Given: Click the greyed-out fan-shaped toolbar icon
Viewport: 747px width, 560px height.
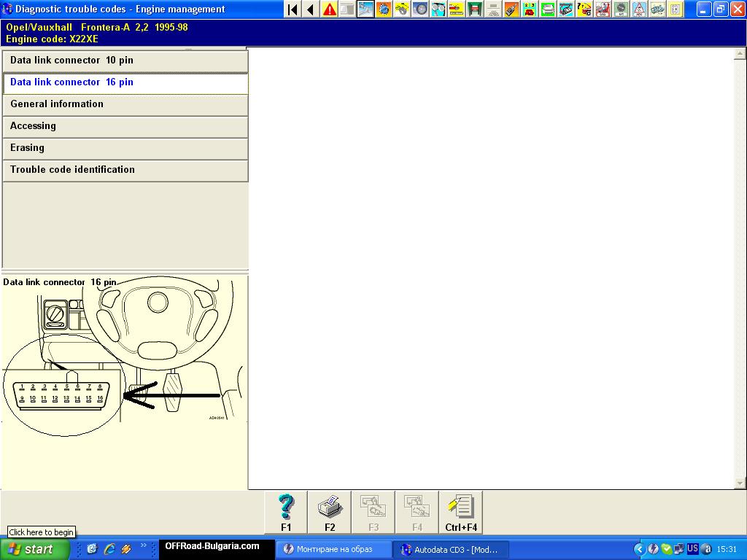Looking at the screenshot, I should coord(492,9).
